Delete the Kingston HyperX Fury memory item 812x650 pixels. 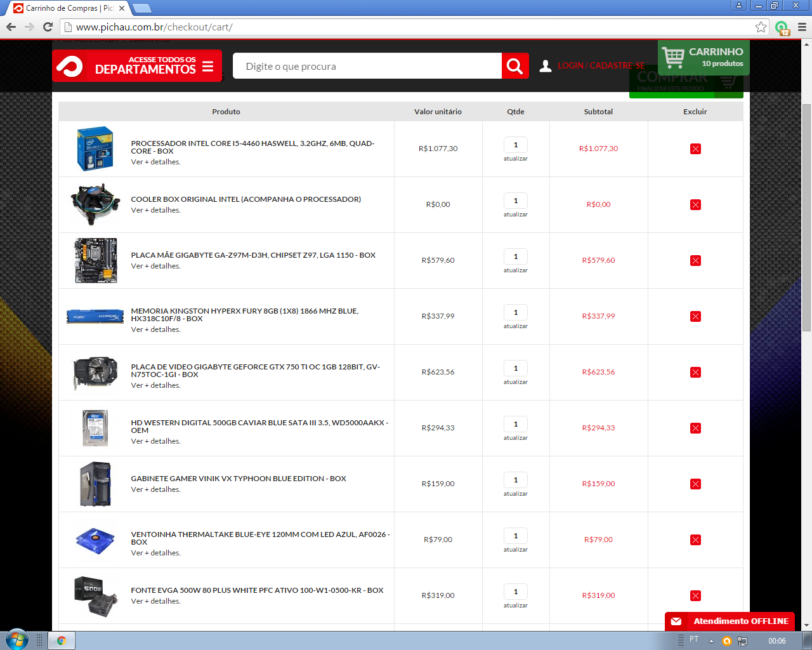(695, 316)
